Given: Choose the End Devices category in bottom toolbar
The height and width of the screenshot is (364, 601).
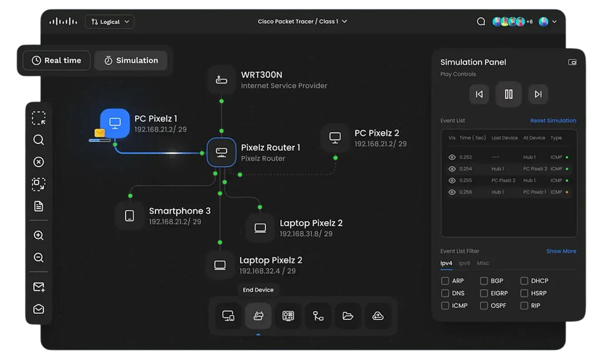Looking at the screenshot, I should pyautogui.click(x=228, y=316).
